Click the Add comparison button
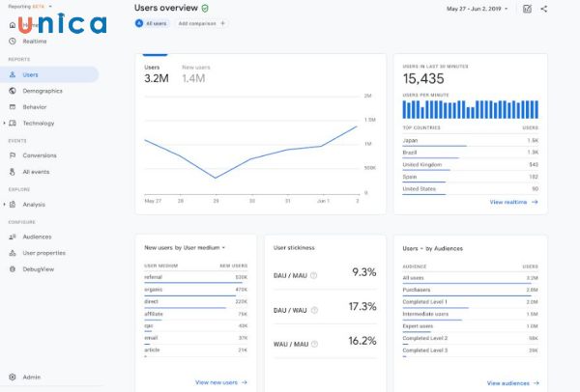The width and height of the screenshot is (580, 392). tap(199, 22)
